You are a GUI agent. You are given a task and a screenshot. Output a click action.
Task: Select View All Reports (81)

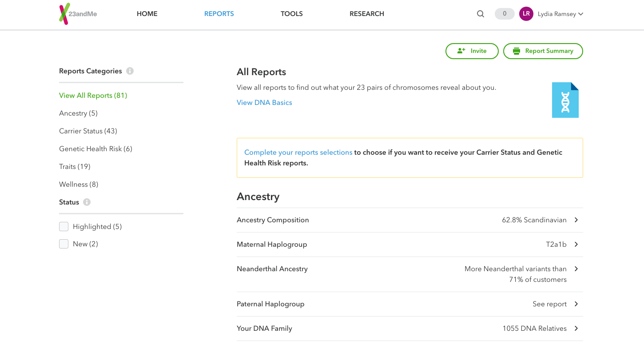click(x=93, y=96)
